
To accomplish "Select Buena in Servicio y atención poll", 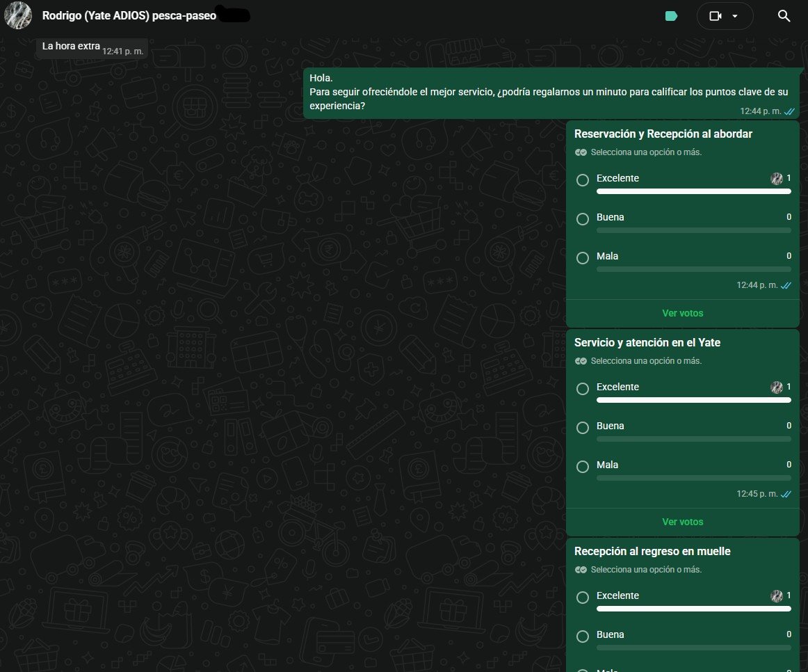I will pyautogui.click(x=582, y=428).
